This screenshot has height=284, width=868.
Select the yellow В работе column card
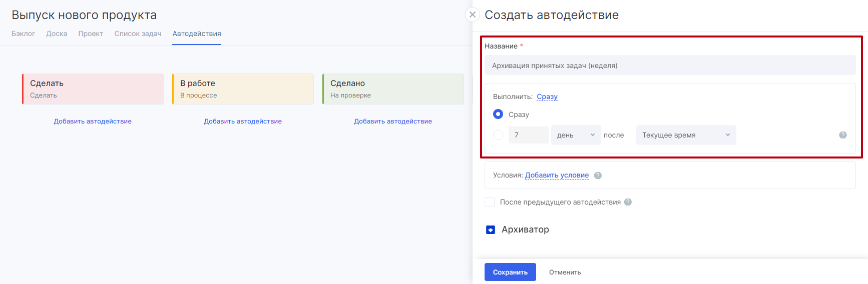(x=243, y=89)
